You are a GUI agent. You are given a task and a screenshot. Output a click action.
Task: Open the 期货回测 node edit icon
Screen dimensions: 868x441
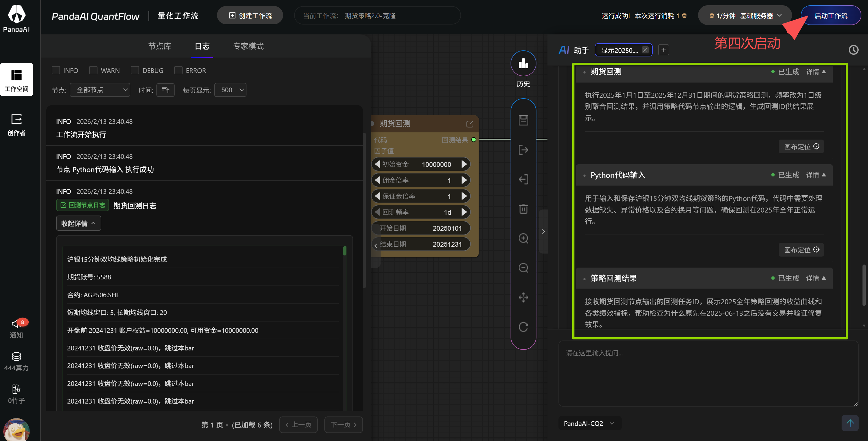pyautogui.click(x=470, y=124)
